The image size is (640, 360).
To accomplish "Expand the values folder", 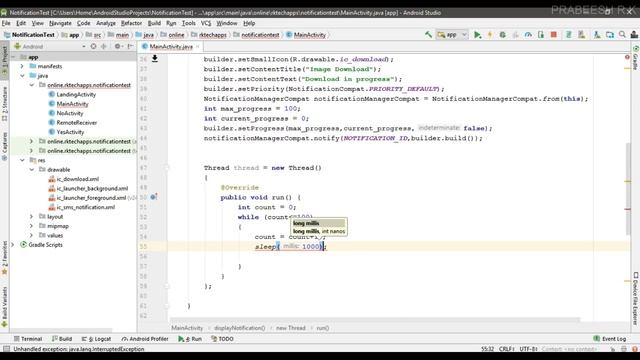I will pos(32,235).
